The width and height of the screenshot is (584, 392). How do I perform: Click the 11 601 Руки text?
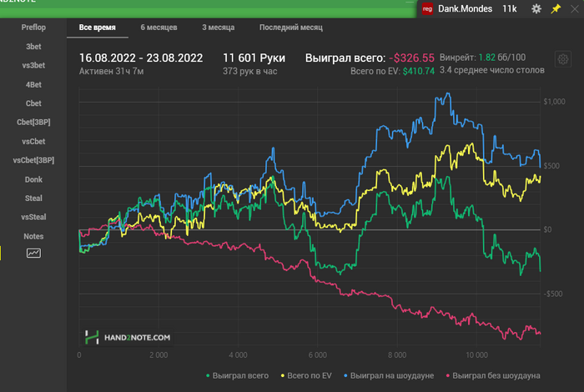point(254,58)
